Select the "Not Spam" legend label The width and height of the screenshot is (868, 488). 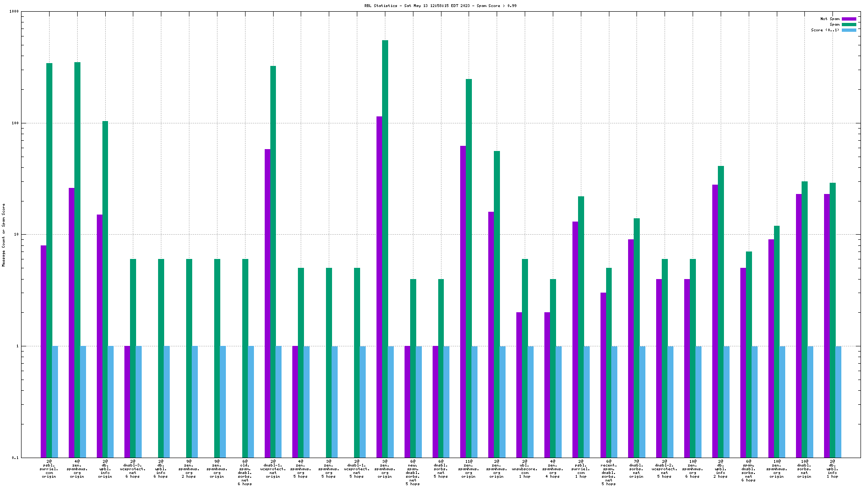click(830, 19)
